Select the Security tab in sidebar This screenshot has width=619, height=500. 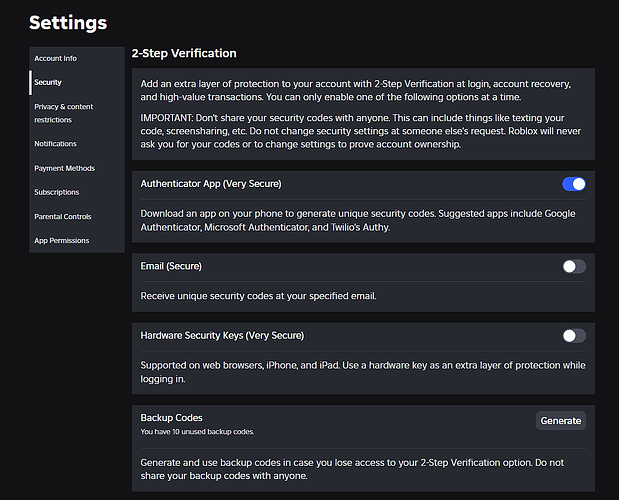coord(48,83)
